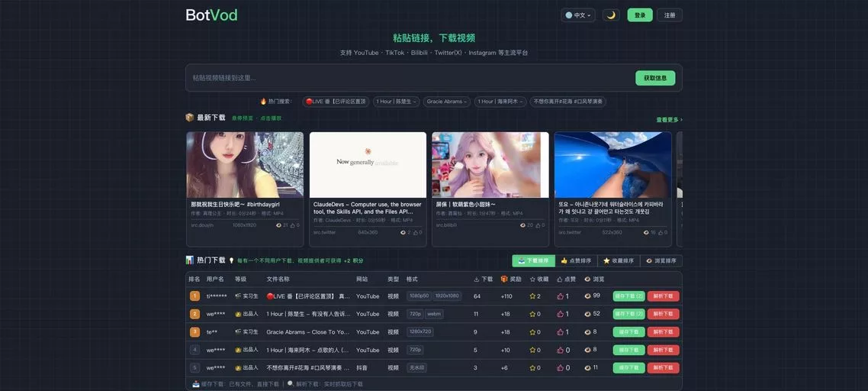Select the 点赞排序 sort tab
The image size is (868, 391).
click(x=577, y=260)
